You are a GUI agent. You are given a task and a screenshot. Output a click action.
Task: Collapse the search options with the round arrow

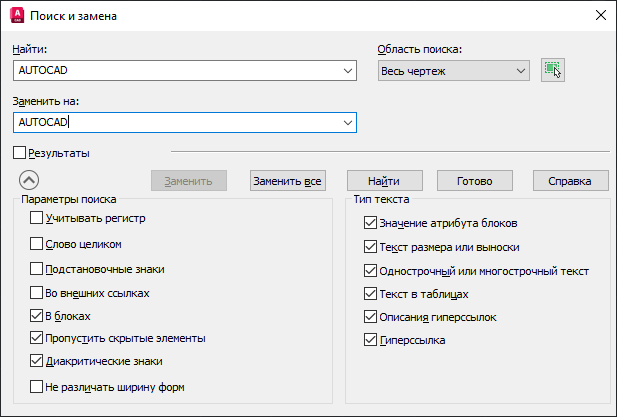(x=29, y=180)
